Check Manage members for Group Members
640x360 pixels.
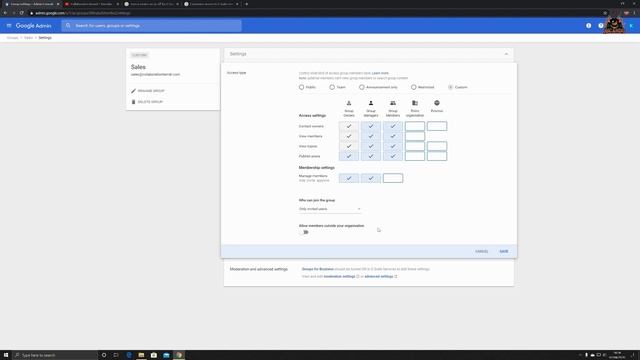tap(393, 178)
